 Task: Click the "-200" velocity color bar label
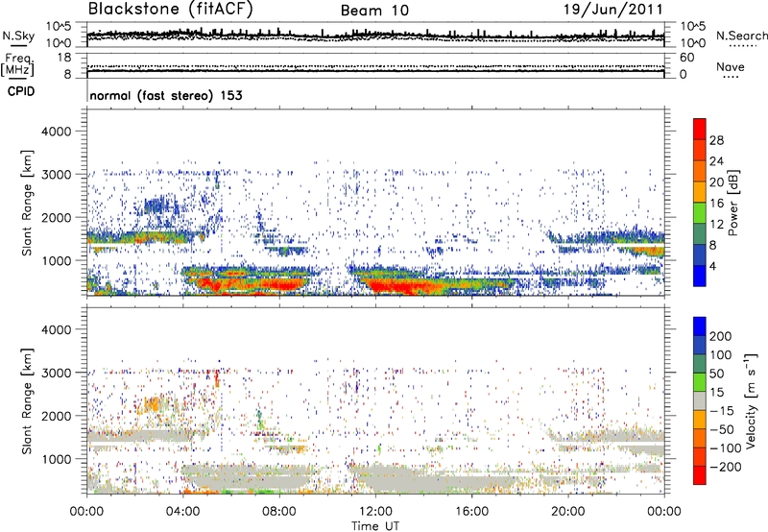725,467
